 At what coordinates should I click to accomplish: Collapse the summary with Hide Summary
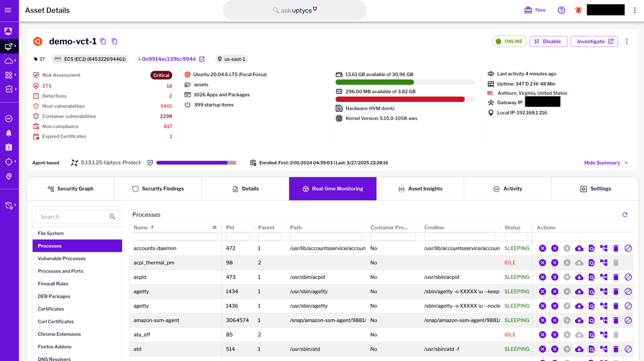pyautogui.click(x=606, y=163)
